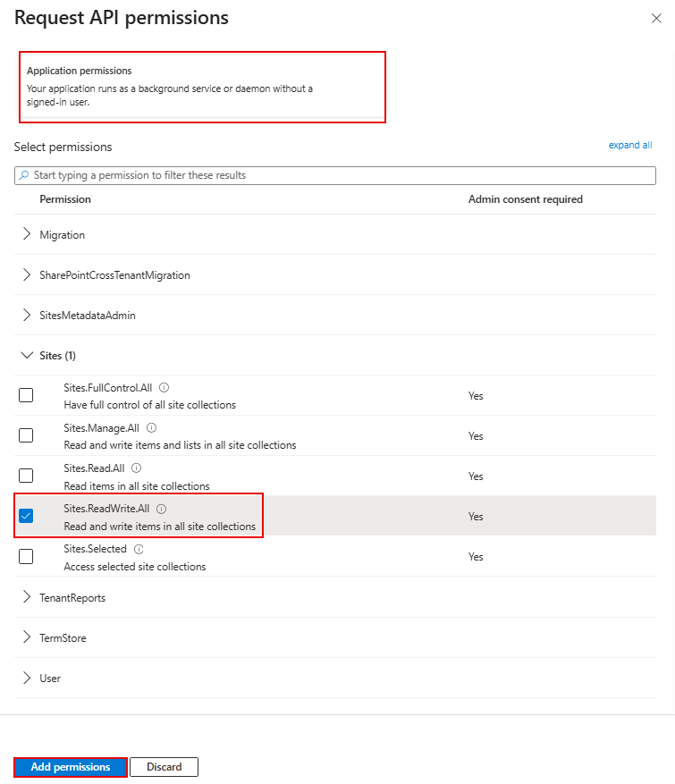675x784 pixels.
Task: Close the Request API permissions panel
Action: tap(656, 19)
